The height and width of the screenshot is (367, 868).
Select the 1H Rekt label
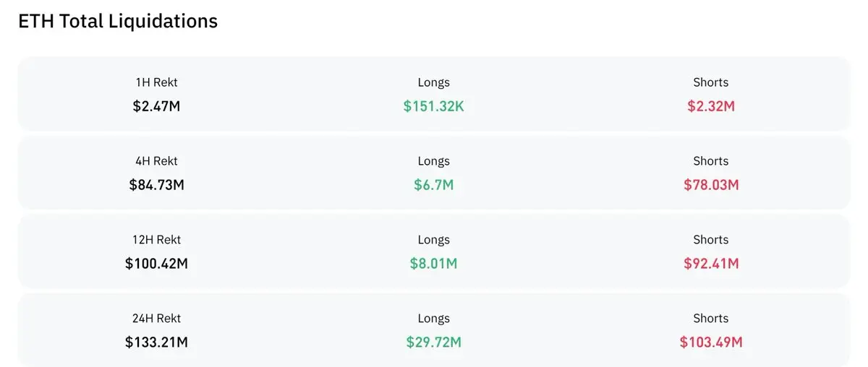pyautogui.click(x=156, y=82)
